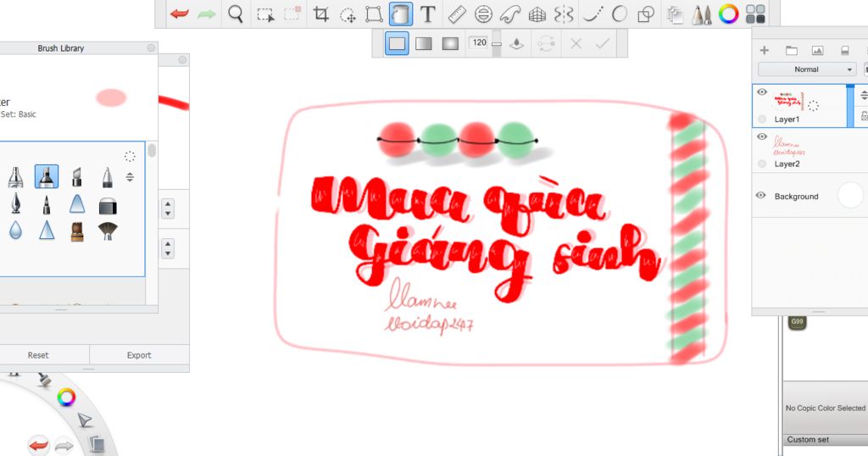Enable the Perspective guide grid
868x456 pixels.
coord(537,14)
